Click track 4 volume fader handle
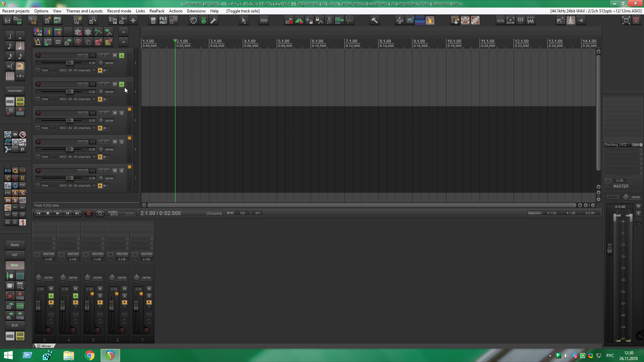Screen dimensions: 644x362 [x=69, y=92]
